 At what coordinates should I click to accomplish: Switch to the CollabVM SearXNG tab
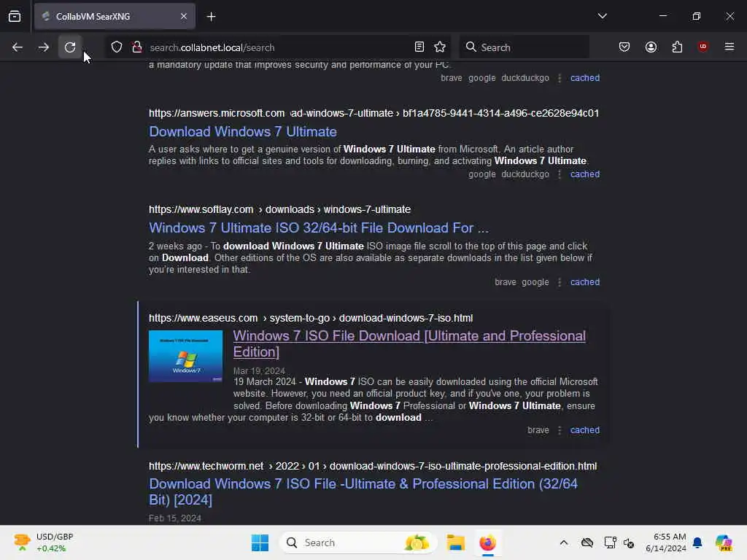(x=115, y=16)
